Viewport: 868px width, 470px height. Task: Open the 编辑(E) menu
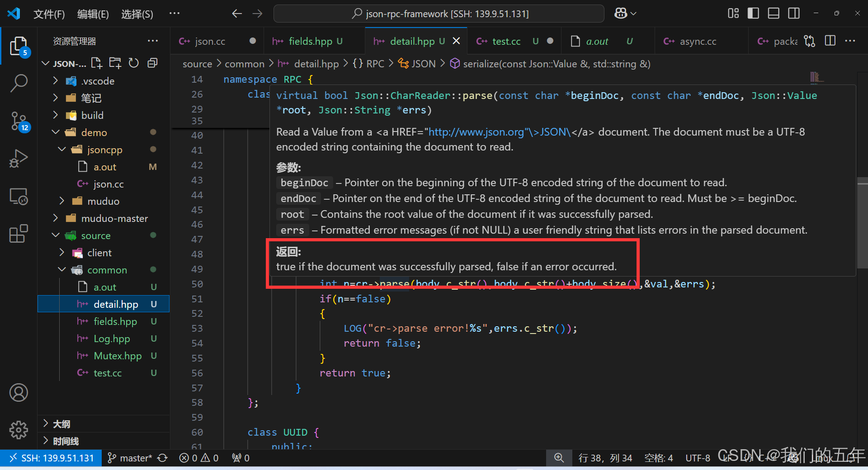(x=93, y=14)
